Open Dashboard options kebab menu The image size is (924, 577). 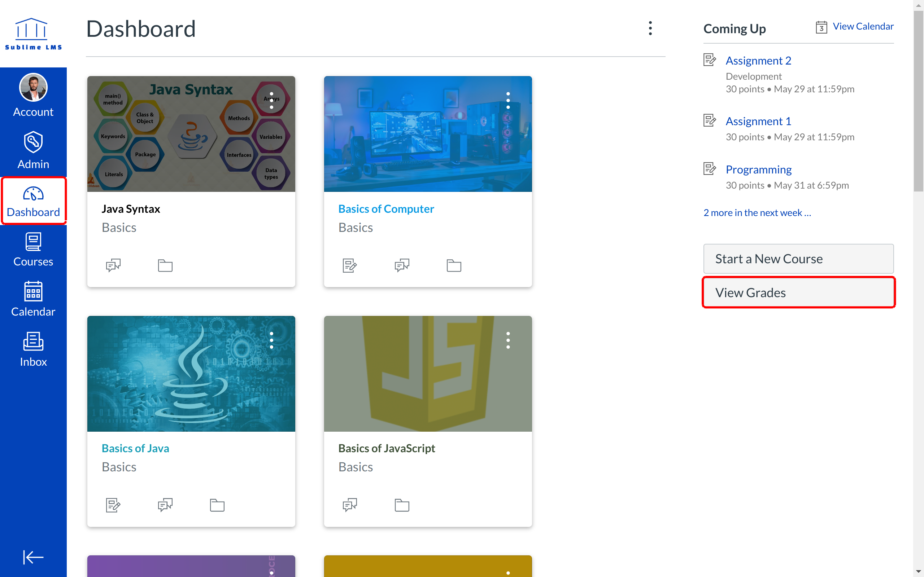[650, 28]
